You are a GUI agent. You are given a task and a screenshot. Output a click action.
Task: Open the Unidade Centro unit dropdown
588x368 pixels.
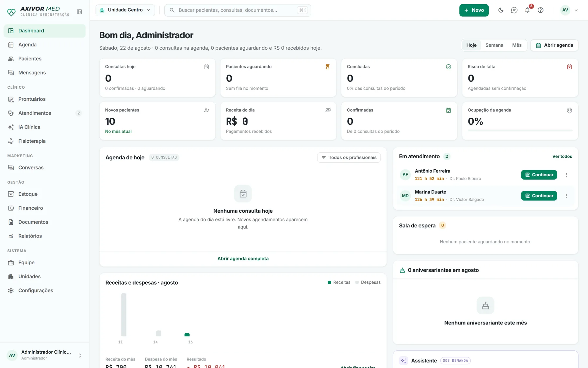click(x=125, y=10)
